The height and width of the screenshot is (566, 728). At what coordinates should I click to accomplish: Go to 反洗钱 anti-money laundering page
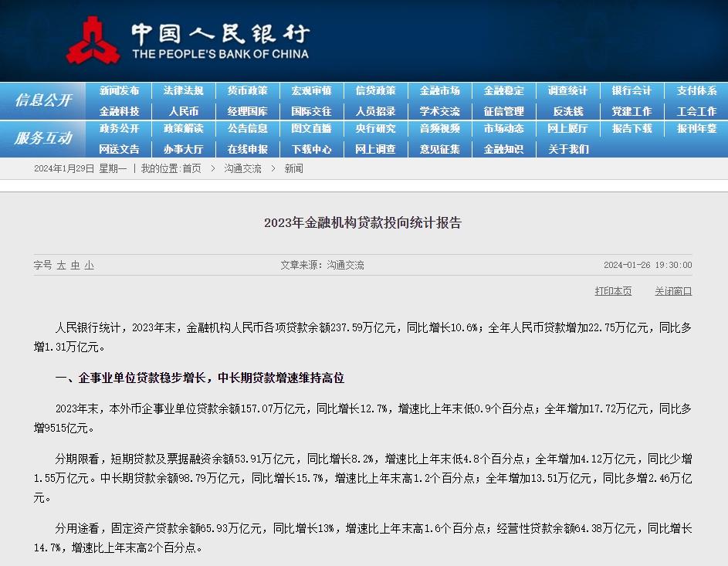(x=567, y=110)
